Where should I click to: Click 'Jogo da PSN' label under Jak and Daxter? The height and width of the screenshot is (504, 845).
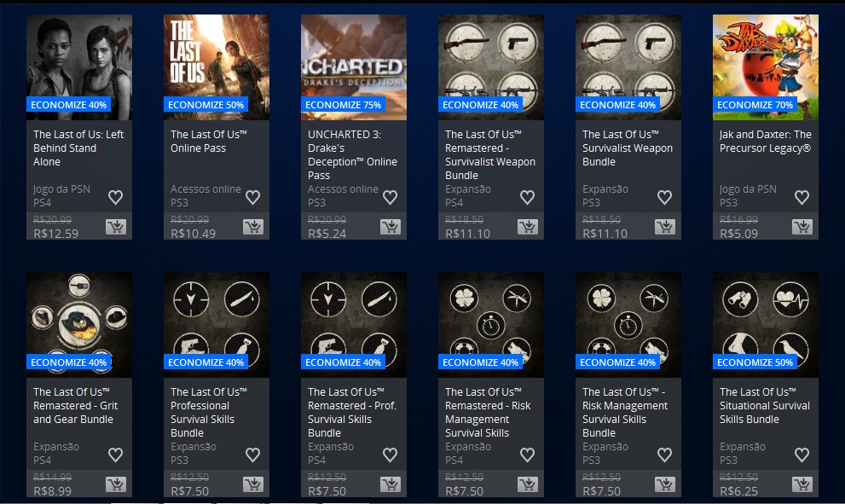click(x=748, y=189)
